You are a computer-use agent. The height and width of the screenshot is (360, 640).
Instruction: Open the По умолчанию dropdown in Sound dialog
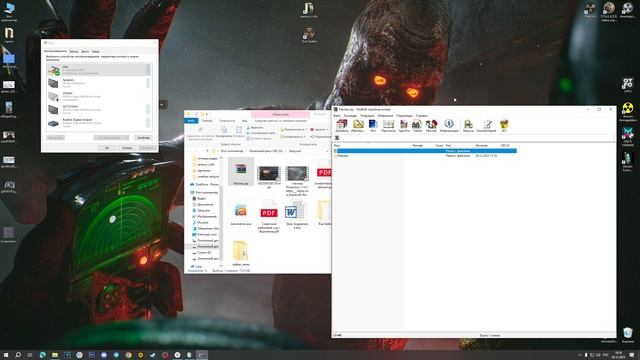(111, 138)
